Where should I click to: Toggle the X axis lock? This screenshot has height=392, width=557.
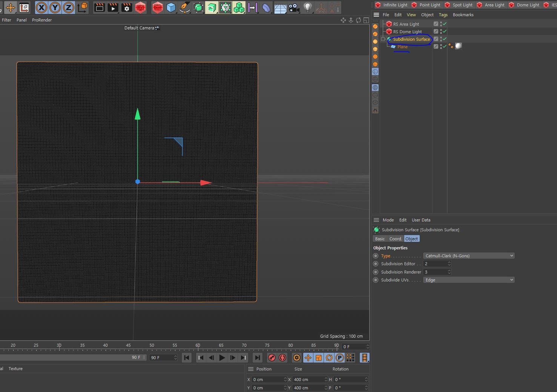(x=41, y=8)
